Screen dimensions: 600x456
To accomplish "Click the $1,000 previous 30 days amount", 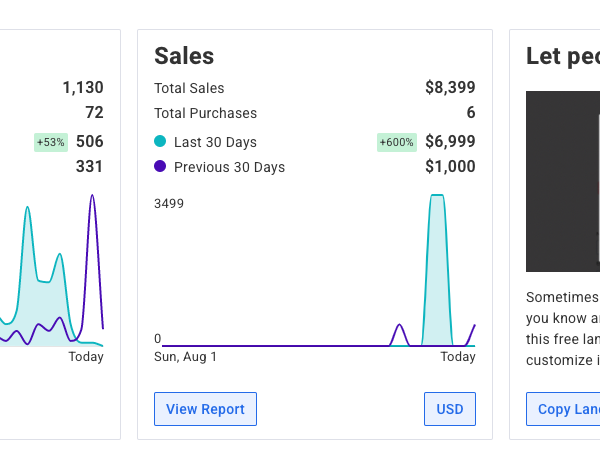I will 450,167.
